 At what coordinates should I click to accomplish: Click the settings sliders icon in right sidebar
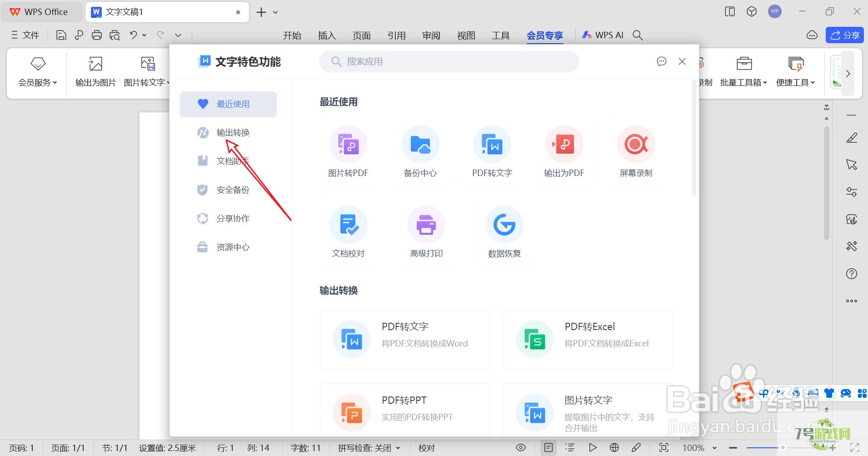click(x=852, y=192)
